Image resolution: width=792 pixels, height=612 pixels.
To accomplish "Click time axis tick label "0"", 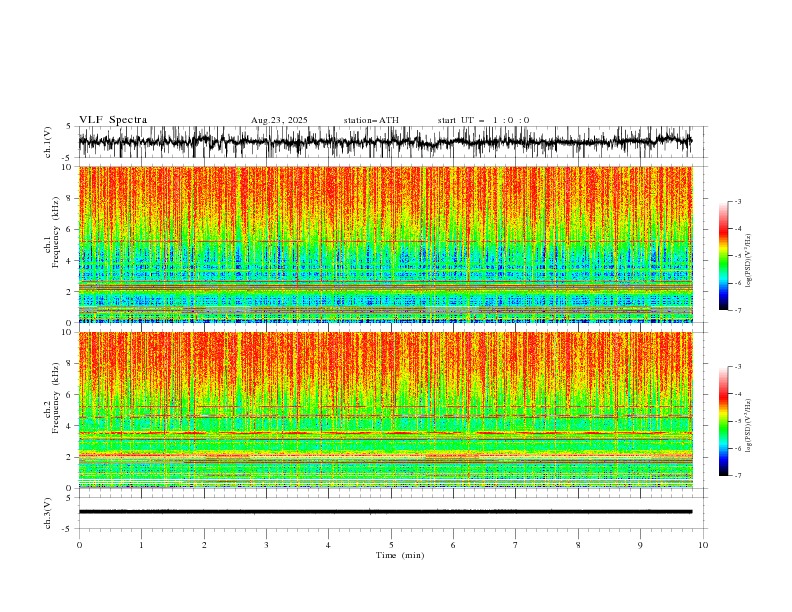I will coord(79,545).
